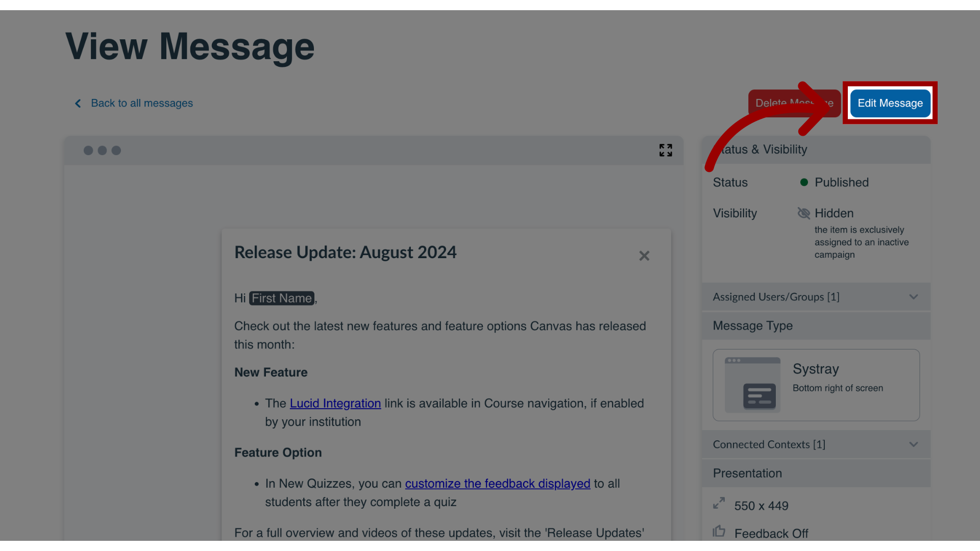Click the Assigned Users/Groups chevron

[913, 297]
